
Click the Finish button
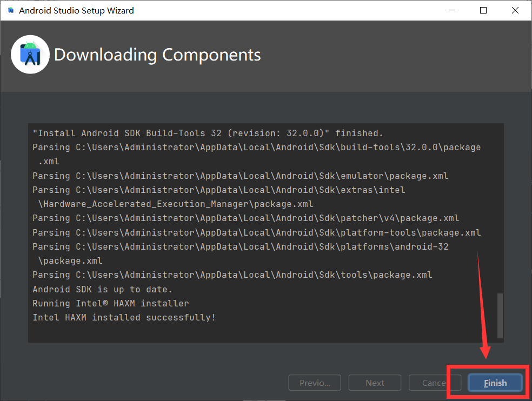point(495,383)
